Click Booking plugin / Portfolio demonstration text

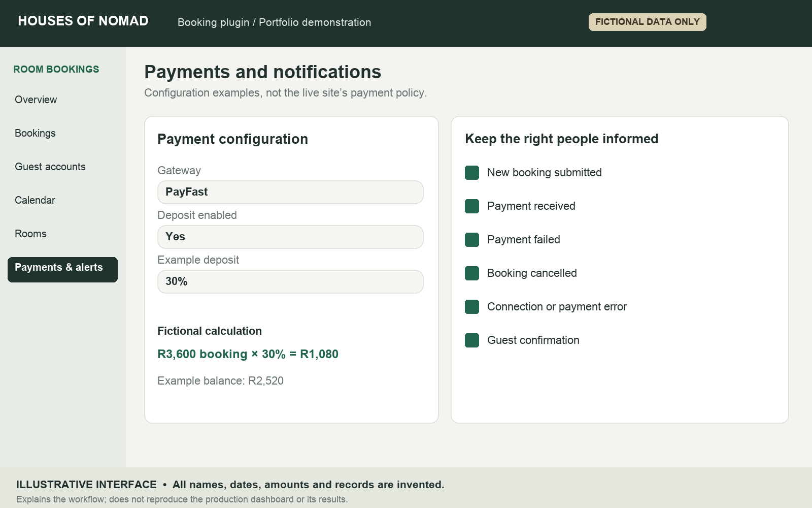click(x=274, y=22)
